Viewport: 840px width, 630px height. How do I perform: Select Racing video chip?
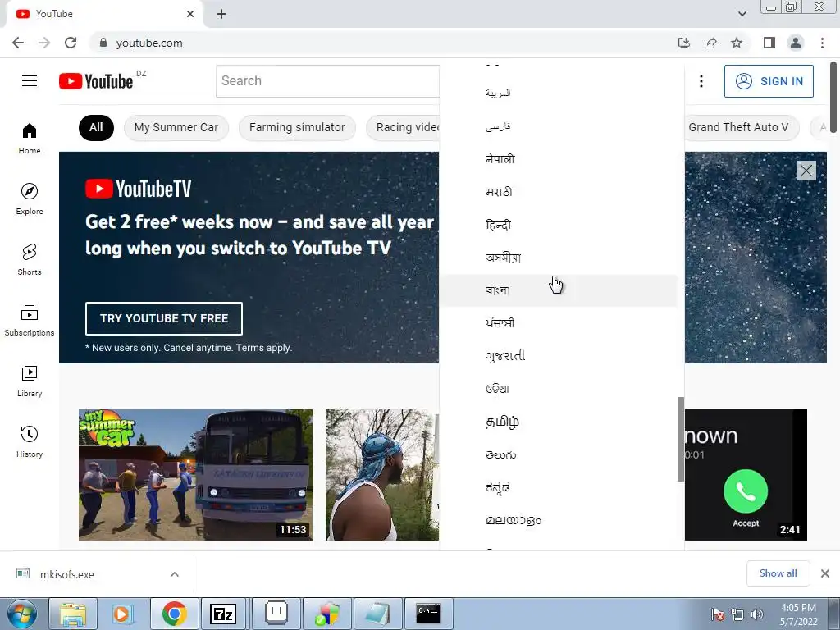pos(403,127)
